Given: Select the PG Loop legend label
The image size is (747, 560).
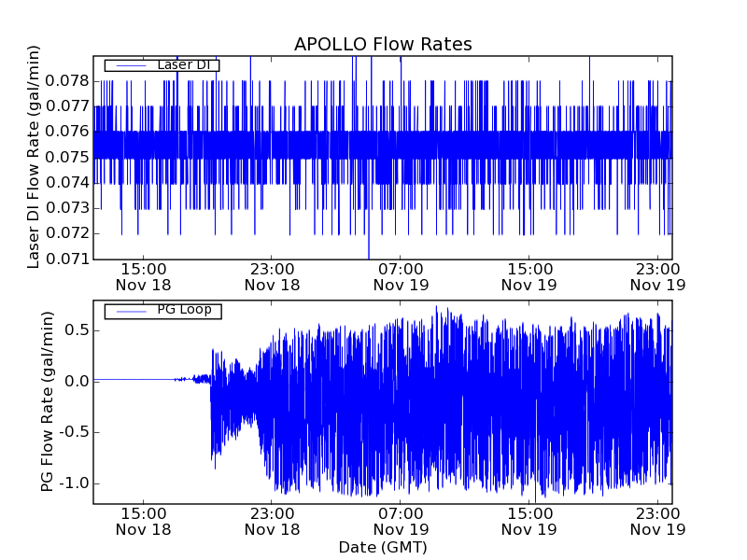Looking at the screenshot, I should [184, 310].
